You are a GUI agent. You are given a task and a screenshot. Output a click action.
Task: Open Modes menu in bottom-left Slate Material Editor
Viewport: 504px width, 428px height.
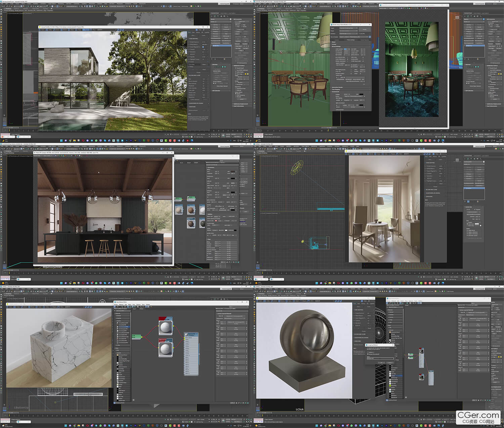(x=116, y=304)
